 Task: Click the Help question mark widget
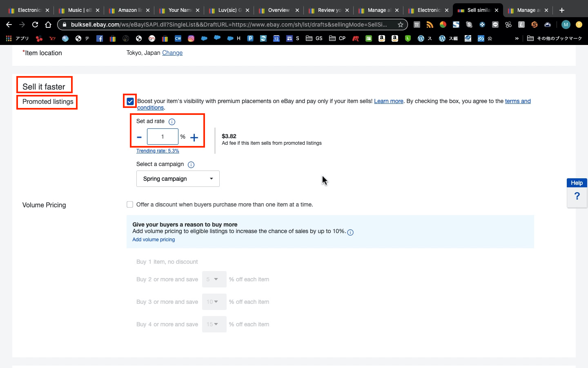(x=577, y=196)
